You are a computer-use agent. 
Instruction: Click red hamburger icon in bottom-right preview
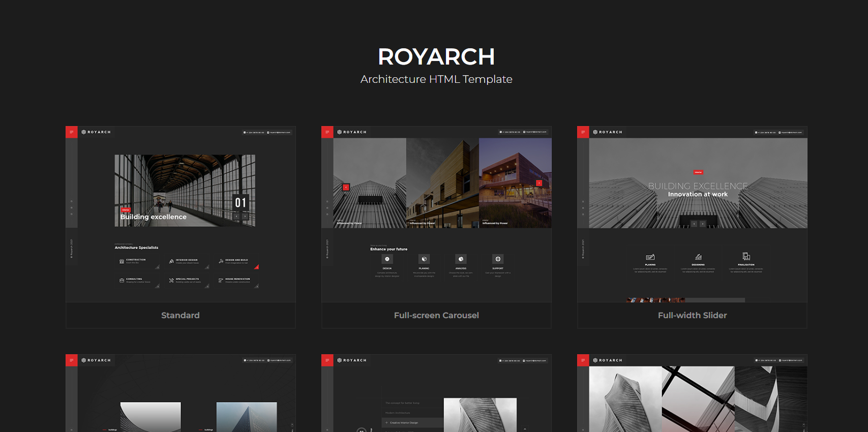(583, 360)
